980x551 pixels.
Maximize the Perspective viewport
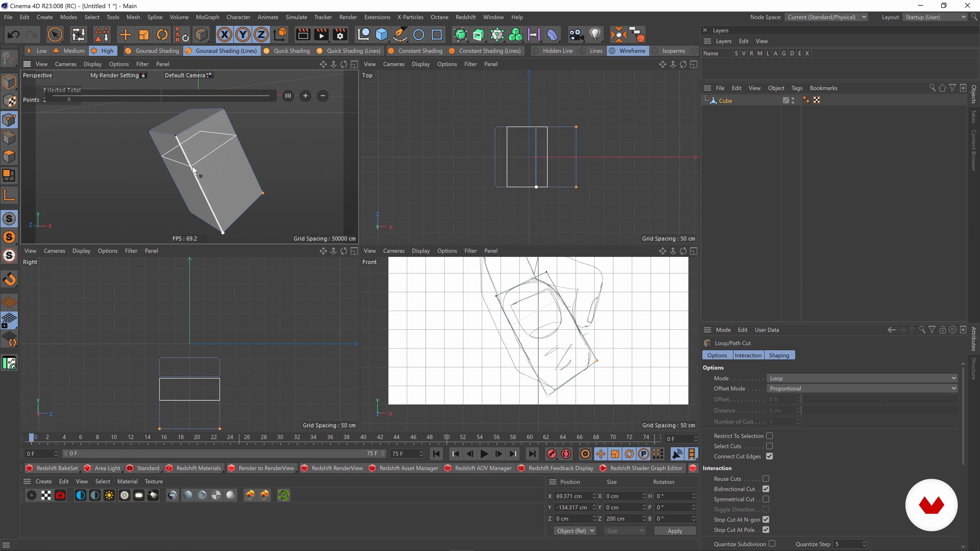354,64
